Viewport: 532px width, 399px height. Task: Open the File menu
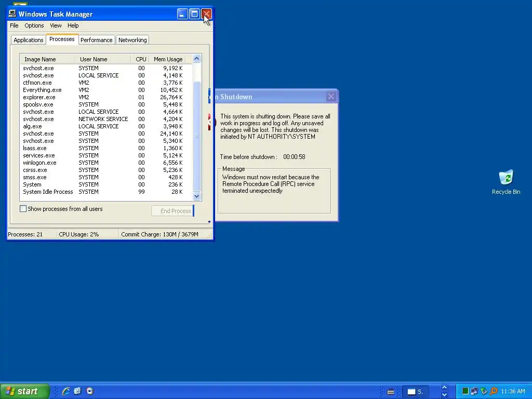point(14,25)
